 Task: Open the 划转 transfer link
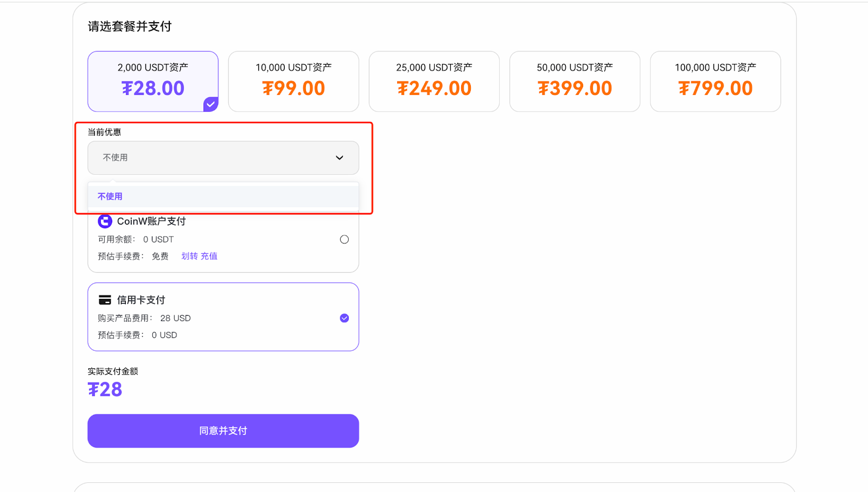tap(189, 256)
